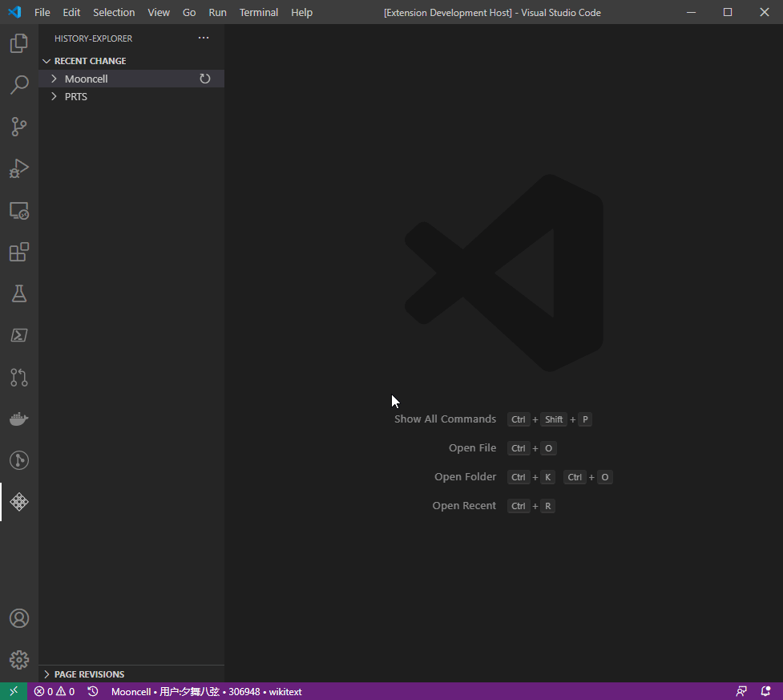Open the File menu
Screen dimensions: 783x700
point(42,12)
